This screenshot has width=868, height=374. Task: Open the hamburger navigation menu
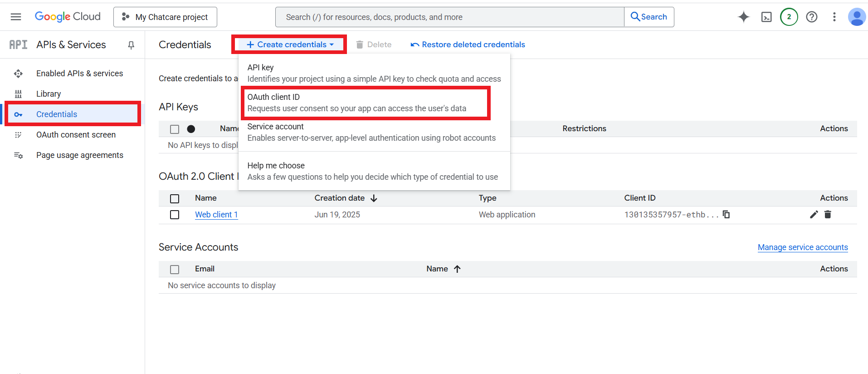click(x=16, y=17)
